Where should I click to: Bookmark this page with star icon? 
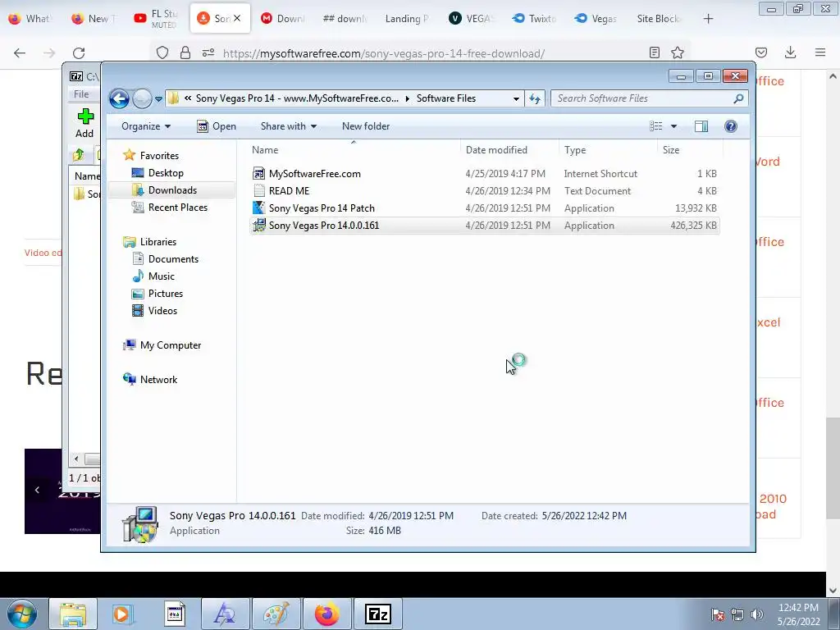678,52
